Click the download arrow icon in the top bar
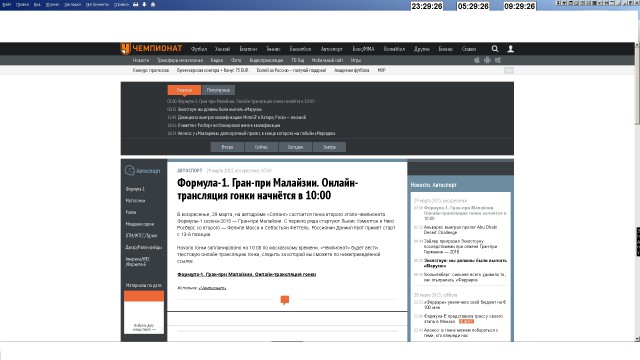 [x=144, y=4]
